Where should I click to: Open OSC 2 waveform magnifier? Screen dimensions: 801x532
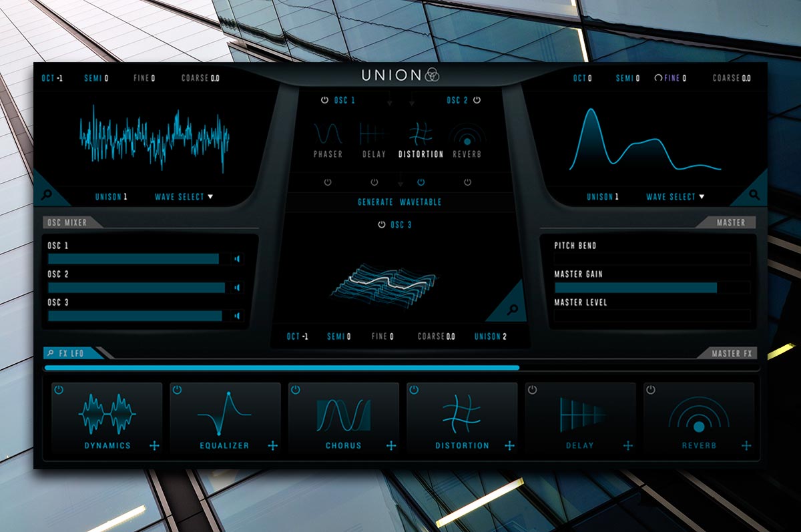(754, 195)
